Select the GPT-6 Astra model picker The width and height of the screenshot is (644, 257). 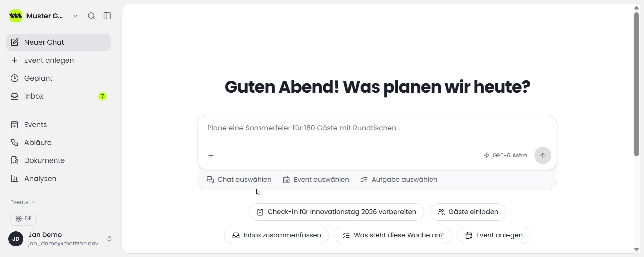tap(505, 155)
